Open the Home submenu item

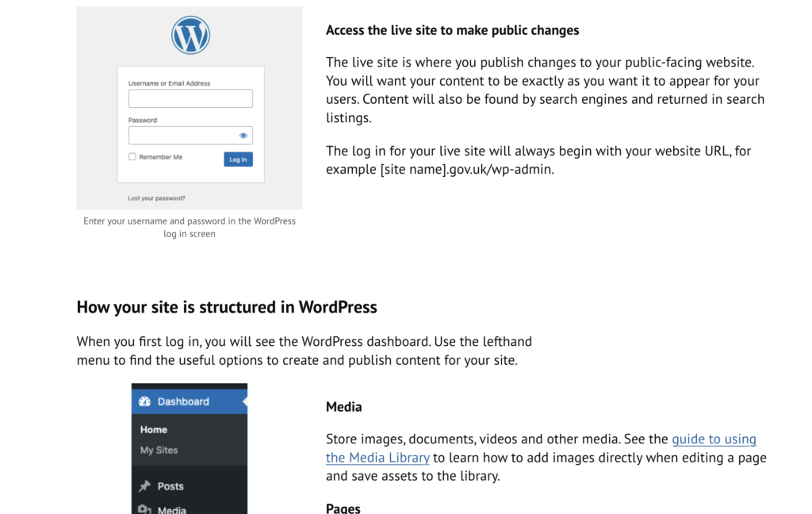point(154,430)
